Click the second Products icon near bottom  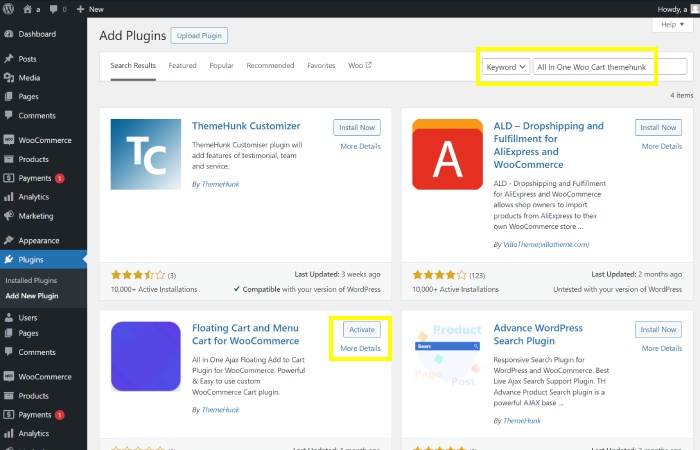[x=8, y=396]
